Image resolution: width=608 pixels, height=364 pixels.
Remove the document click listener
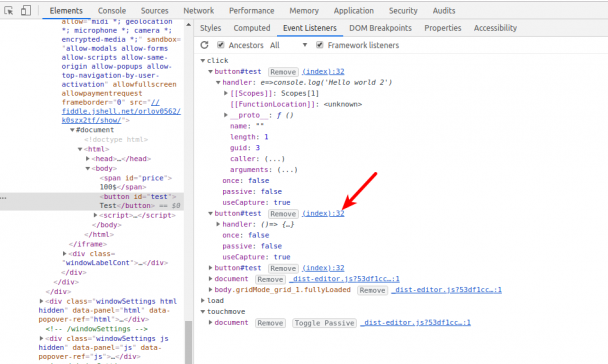click(x=270, y=279)
